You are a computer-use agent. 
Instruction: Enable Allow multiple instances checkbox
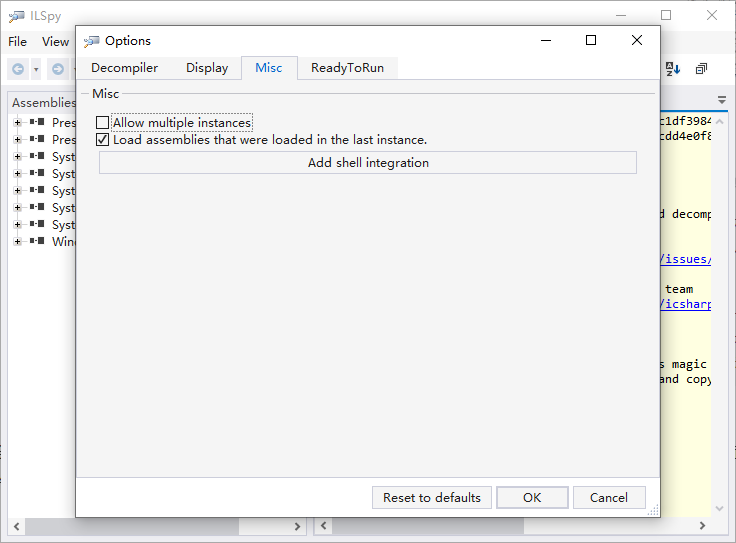102,123
